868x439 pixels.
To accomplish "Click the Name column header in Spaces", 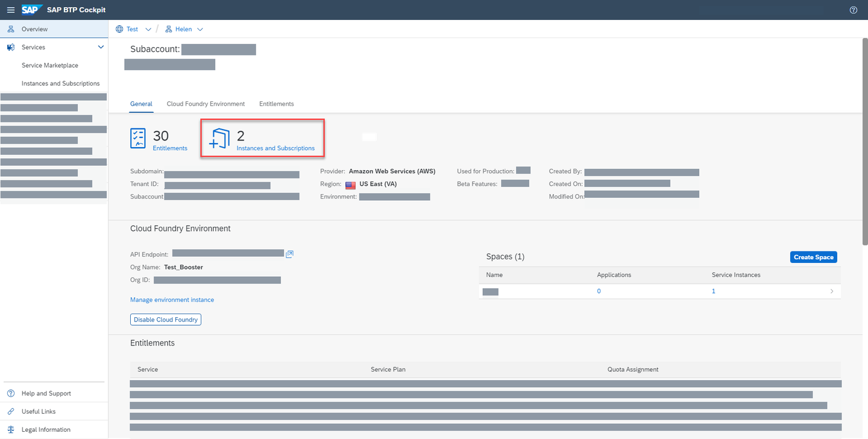I will tap(494, 275).
